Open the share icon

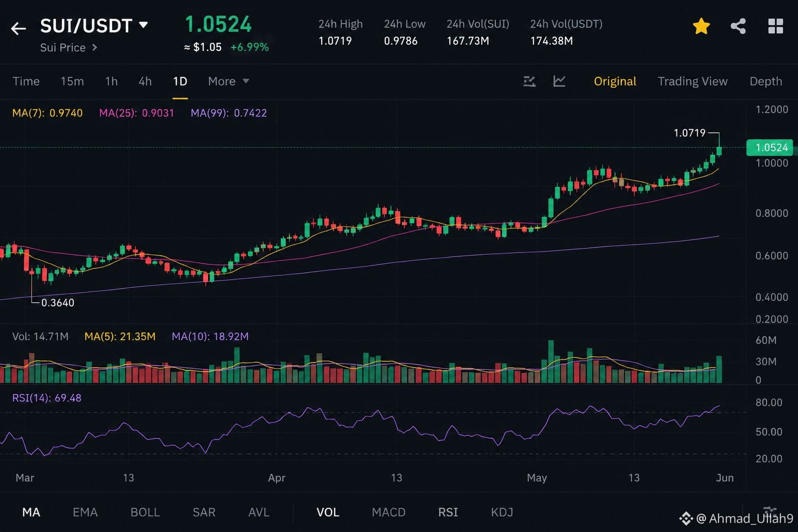[738, 26]
